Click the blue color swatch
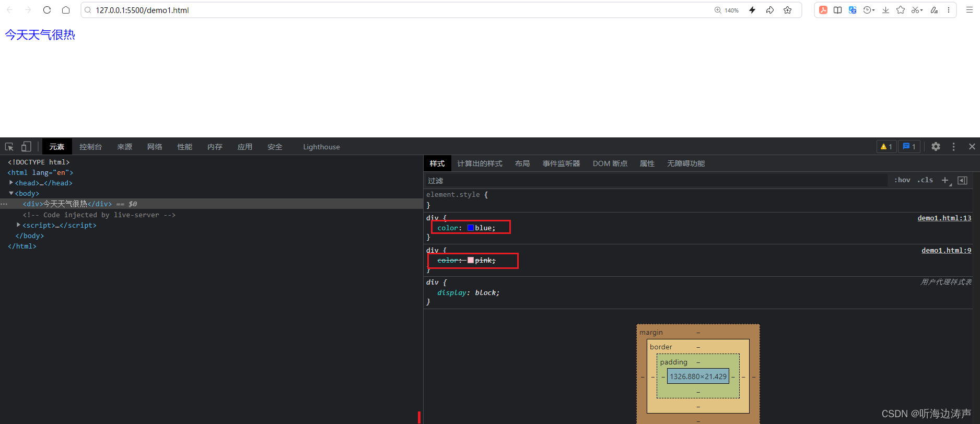 (x=471, y=228)
